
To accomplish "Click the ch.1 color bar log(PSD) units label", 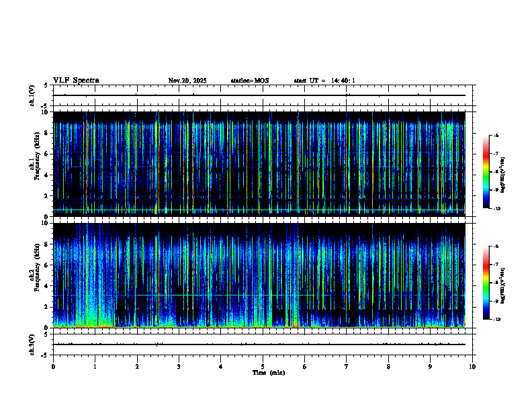I will (x=503, y=175).
